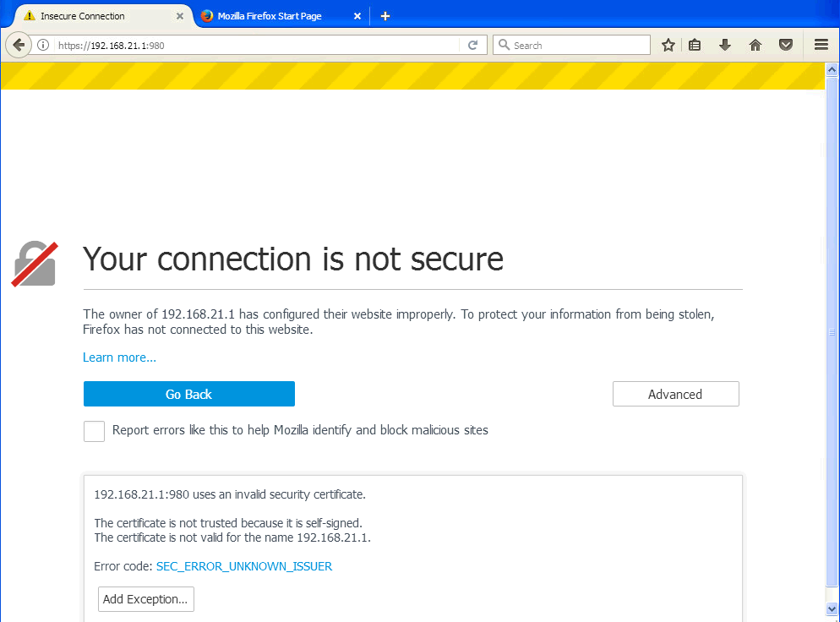Open the Downloads arrow icon
The image size is (840, 622).
click(x=725, y=46)
